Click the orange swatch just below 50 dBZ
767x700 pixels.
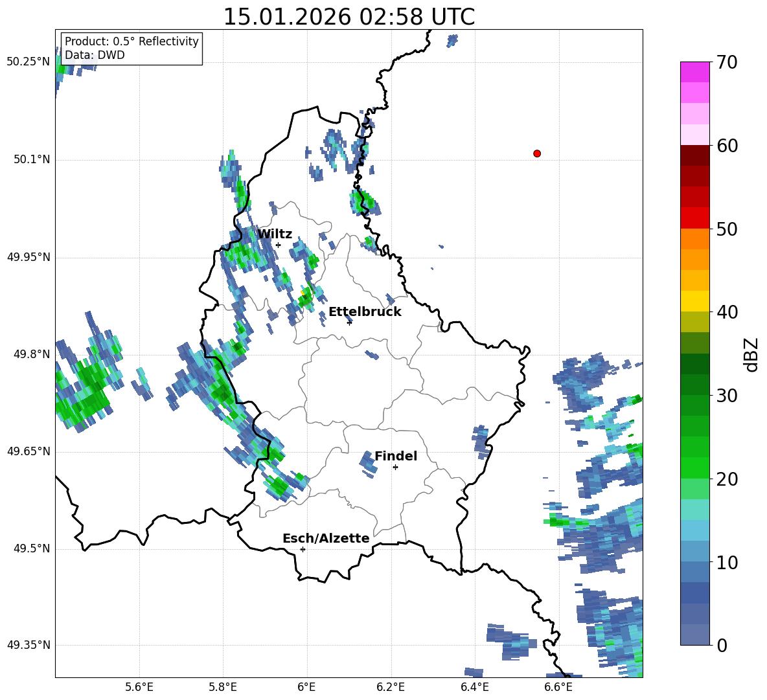(694, 239)
